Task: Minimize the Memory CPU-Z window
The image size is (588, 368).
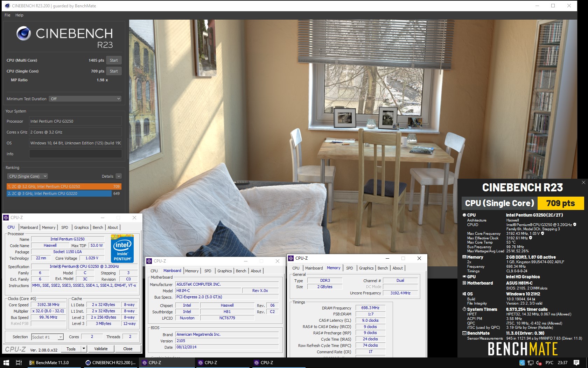Action: pos(387,258)
